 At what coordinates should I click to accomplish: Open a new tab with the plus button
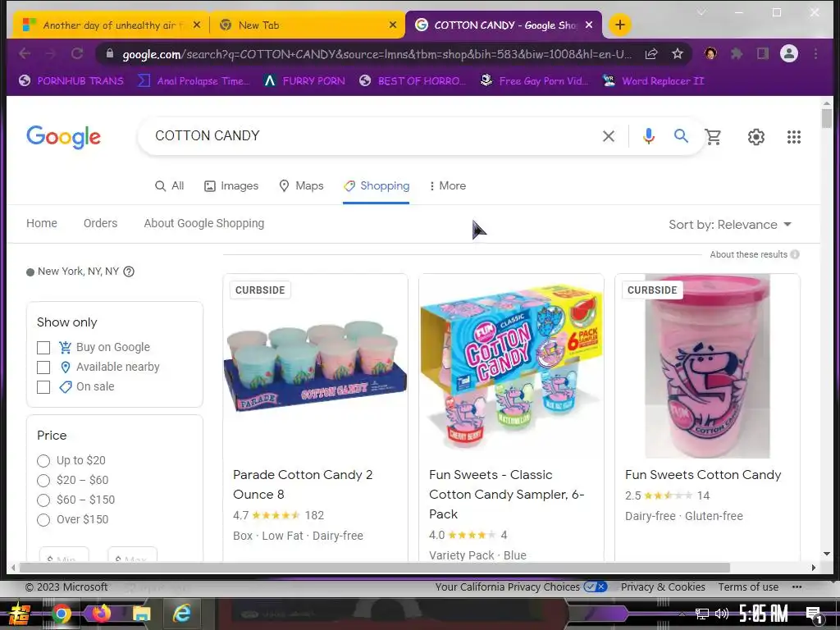(620, 25)
